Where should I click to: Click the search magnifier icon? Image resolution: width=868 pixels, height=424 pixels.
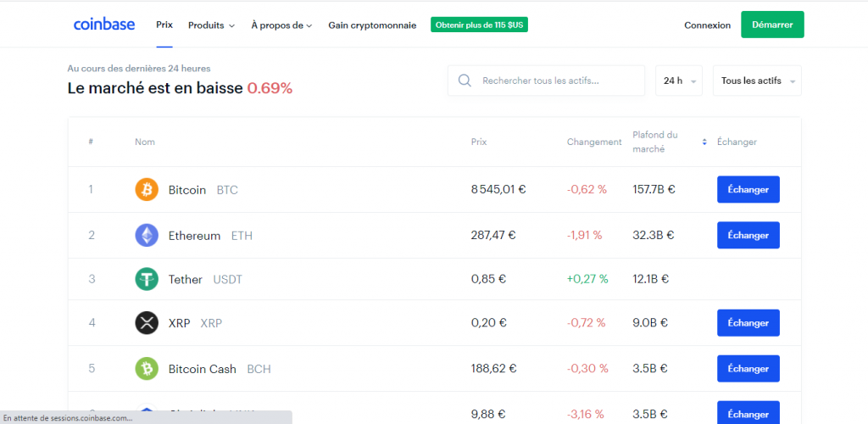[465, 81]
